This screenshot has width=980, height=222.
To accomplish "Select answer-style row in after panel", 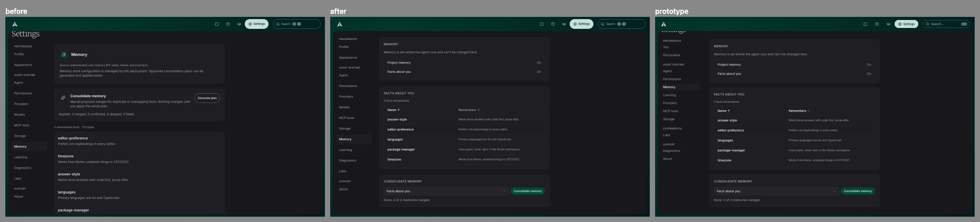I will pyautogui.click(x=464, y=119).
